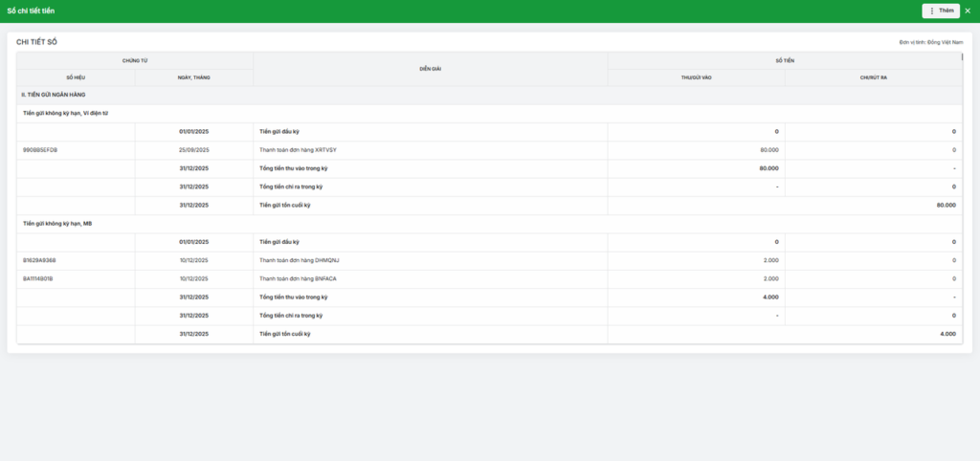The width and height of the screenshot is (980, 461).
Task: Click the "Ngày, tháng" column header
Action: tap(193, 77)
